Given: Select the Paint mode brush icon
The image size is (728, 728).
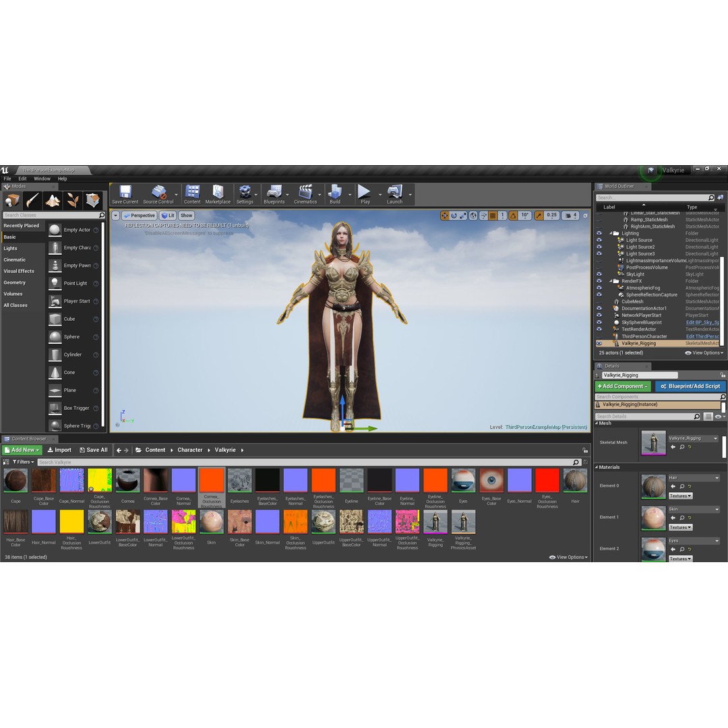Looking at the screenshot, I should pyautogui.click(x=32, y=201).
